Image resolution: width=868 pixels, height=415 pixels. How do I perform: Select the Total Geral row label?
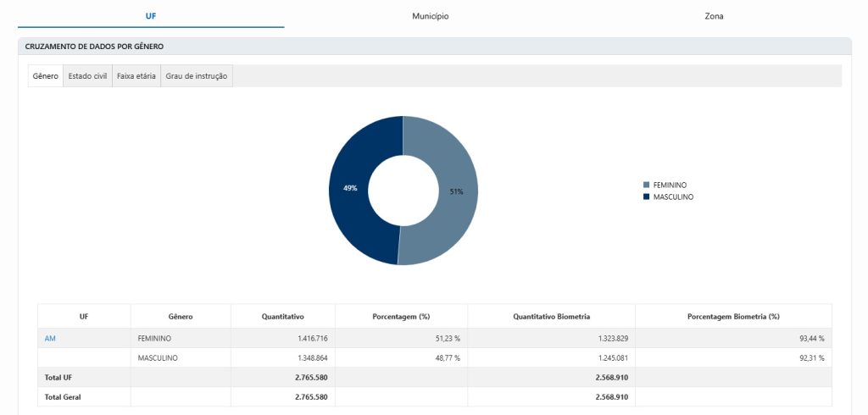tap(64, 396)
